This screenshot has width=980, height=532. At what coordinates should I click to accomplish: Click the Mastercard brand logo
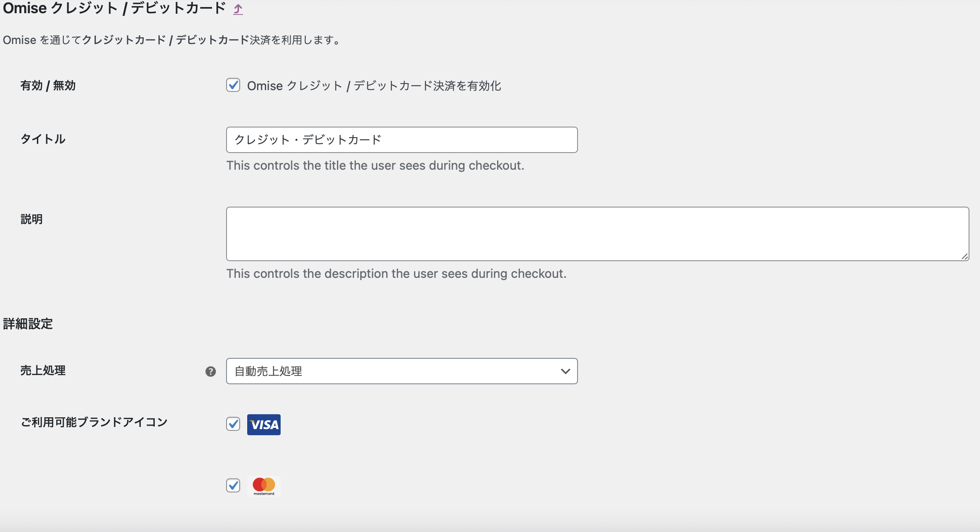pos(264,486)
